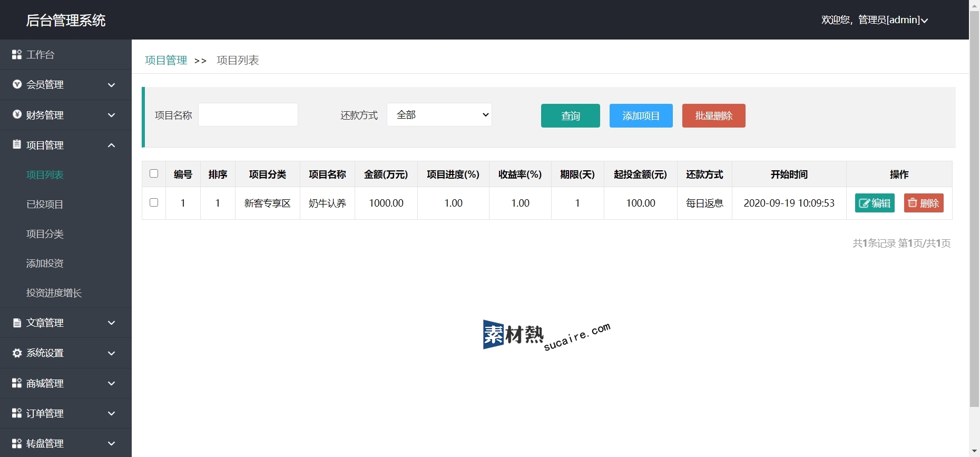This screenshot has height=457, width=980.
Task: Click the 项目名称 column header
Action: point(327,174)
